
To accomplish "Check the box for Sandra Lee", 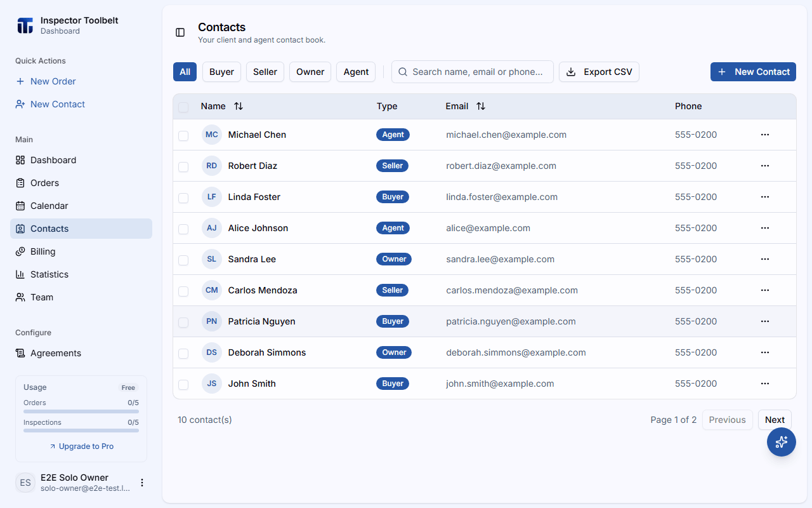I will 183,260.
